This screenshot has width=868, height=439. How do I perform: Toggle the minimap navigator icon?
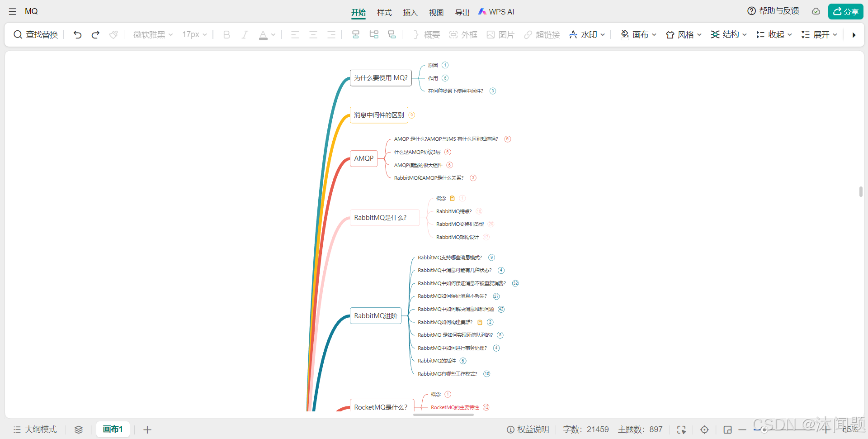(x=727, y=429)
